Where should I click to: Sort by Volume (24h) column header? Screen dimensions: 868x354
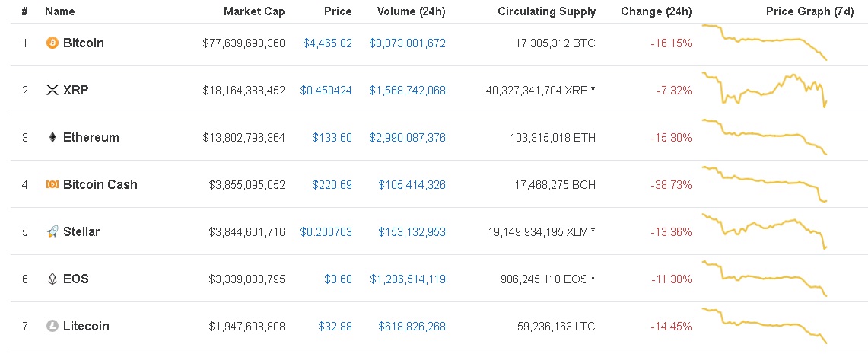411,11
